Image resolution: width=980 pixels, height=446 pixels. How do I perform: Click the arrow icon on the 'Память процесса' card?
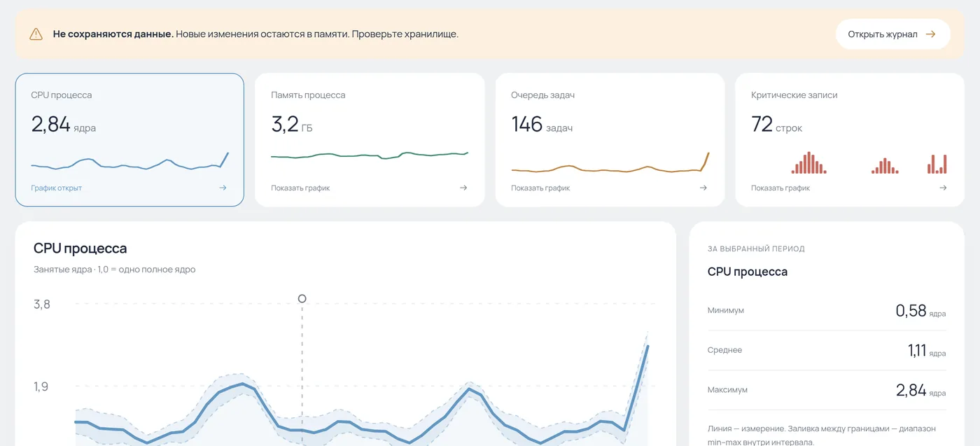click(x=463, y=188)
